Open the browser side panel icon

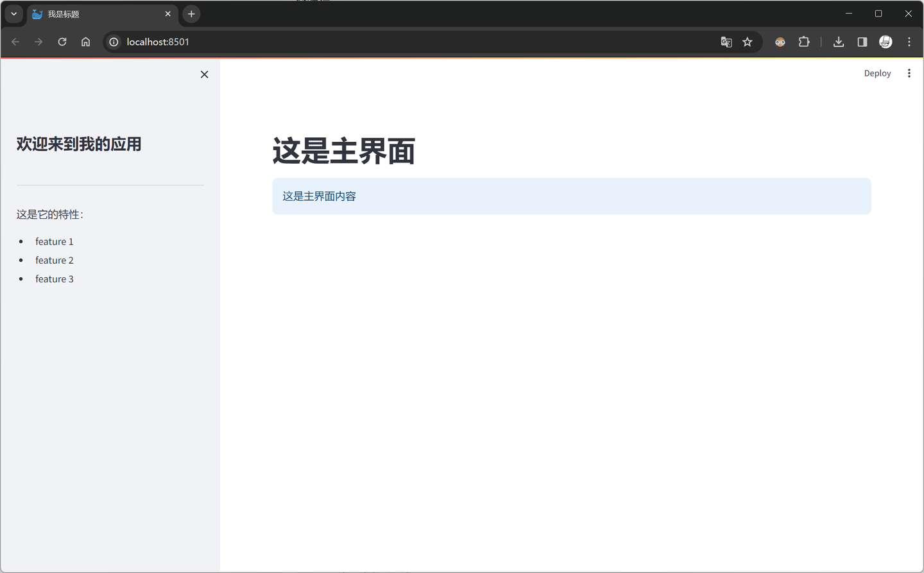862,42
